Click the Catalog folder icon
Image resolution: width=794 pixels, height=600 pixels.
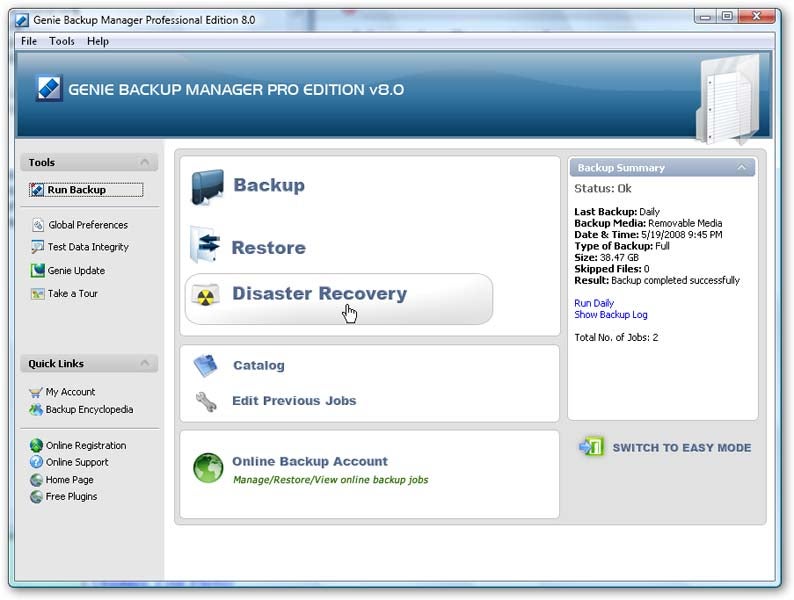pos(205,366)
